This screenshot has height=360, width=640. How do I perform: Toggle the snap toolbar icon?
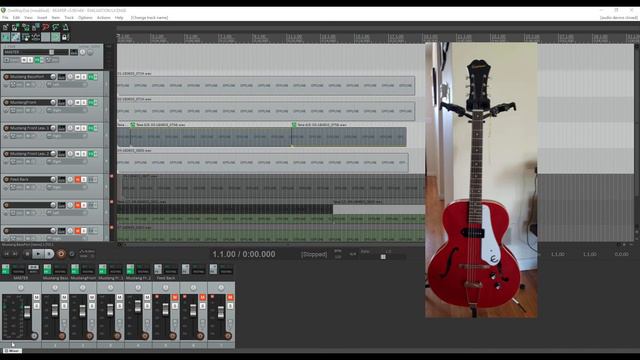[x=56, y=37]
